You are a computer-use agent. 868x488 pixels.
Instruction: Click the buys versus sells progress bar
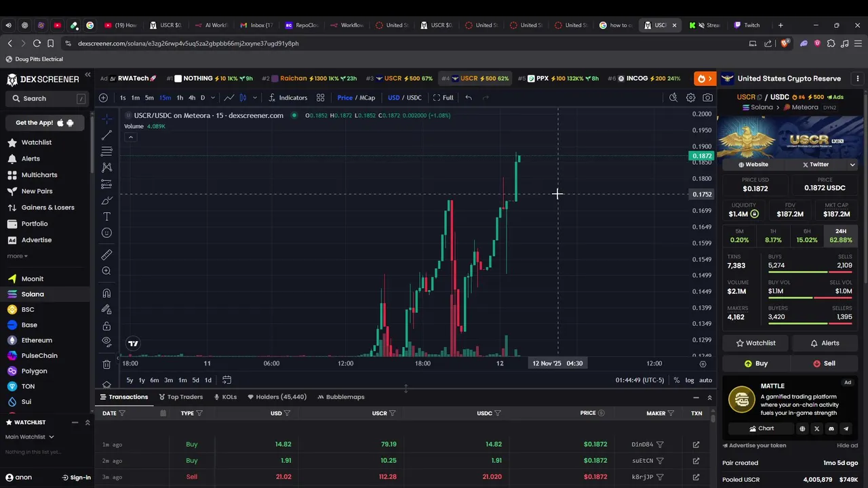810,273
